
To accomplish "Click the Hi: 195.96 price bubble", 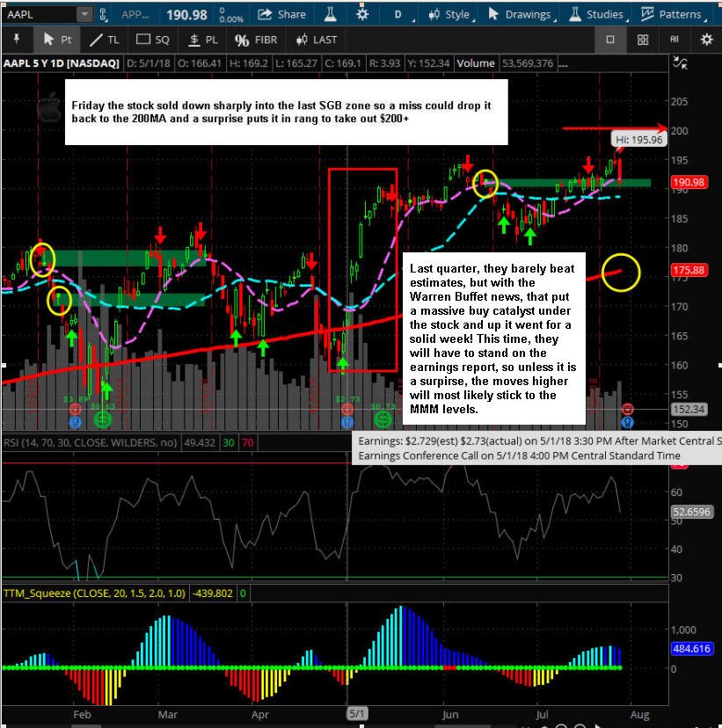I will (638, 139).
